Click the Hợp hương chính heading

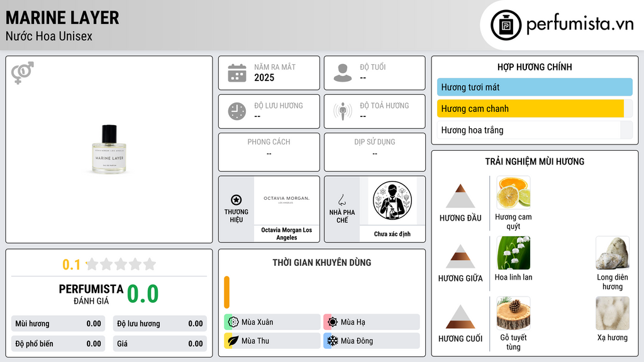535,67
